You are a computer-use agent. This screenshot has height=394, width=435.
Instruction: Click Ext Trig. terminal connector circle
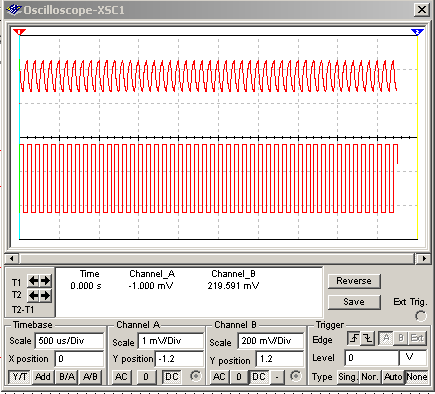(421, 316)
